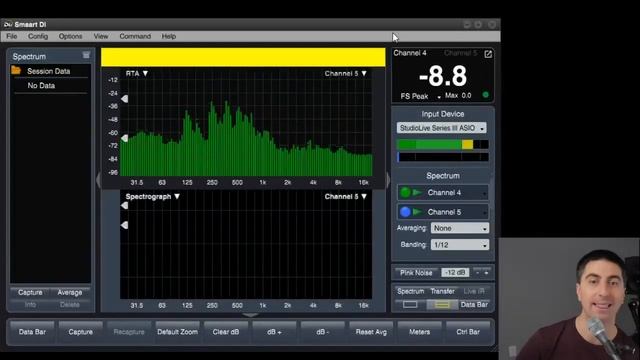Select the Live IR mode tab

pyautogui.click(x=474, y=291)
